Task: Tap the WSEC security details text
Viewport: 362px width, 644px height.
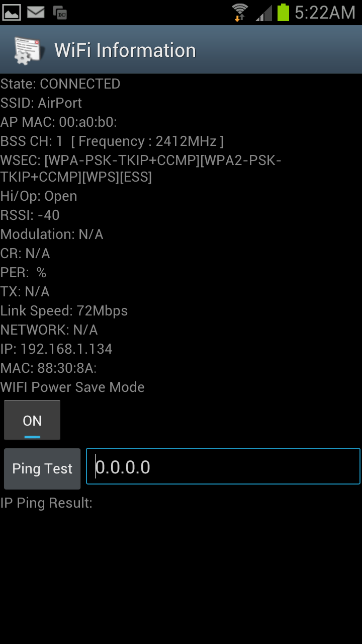Action: (141, 169)
